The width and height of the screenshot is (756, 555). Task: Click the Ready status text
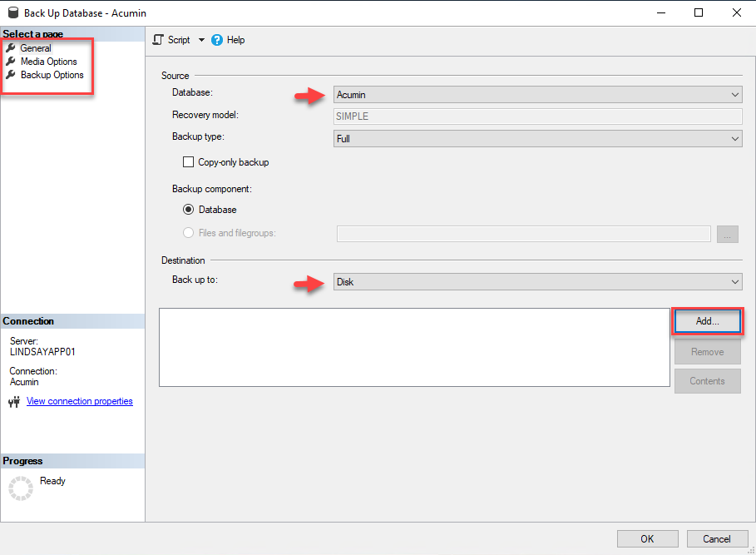(52, 481)
